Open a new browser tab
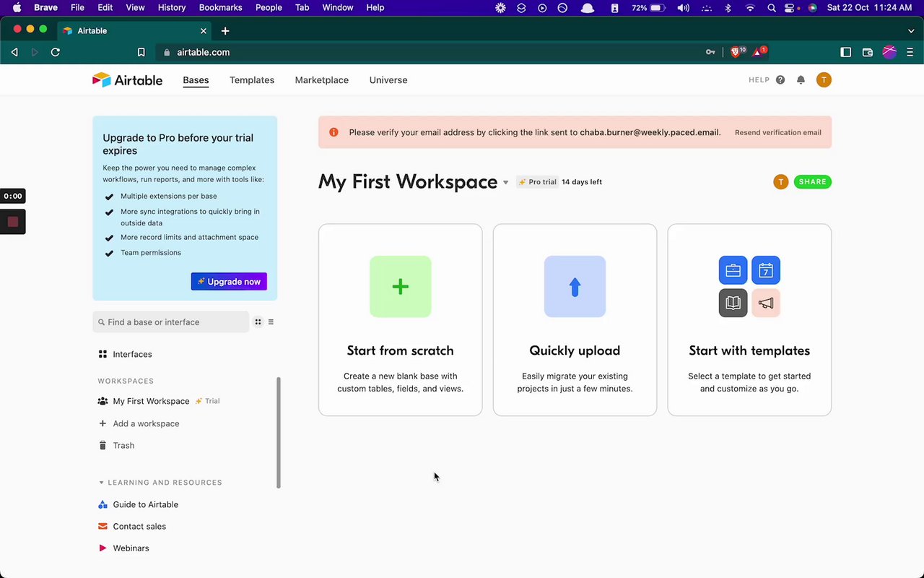 225,30
